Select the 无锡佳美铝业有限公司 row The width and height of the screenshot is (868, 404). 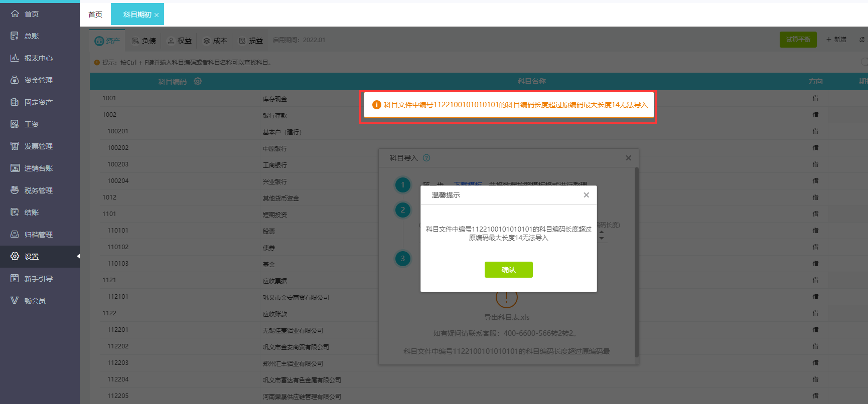point(293,331)
